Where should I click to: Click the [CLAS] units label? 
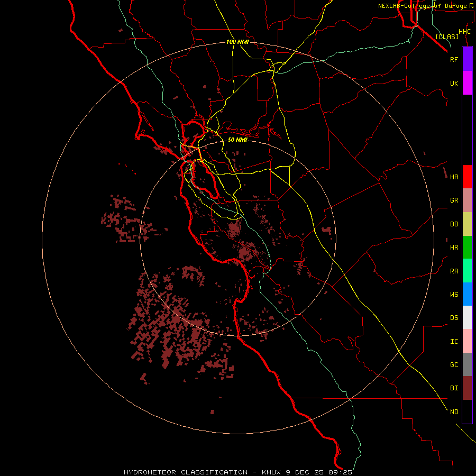[447, 36]
